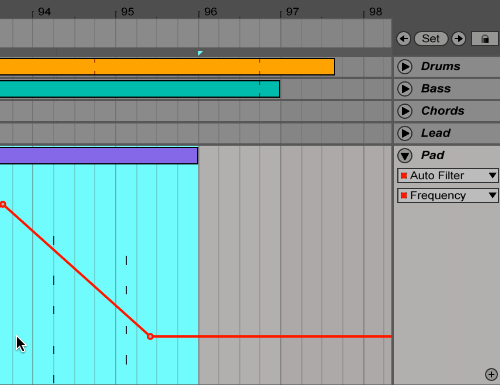Open the Auto Filter device chooser dropdown
The width and height of the screenshot is (500, 385).
click(448, 176)
